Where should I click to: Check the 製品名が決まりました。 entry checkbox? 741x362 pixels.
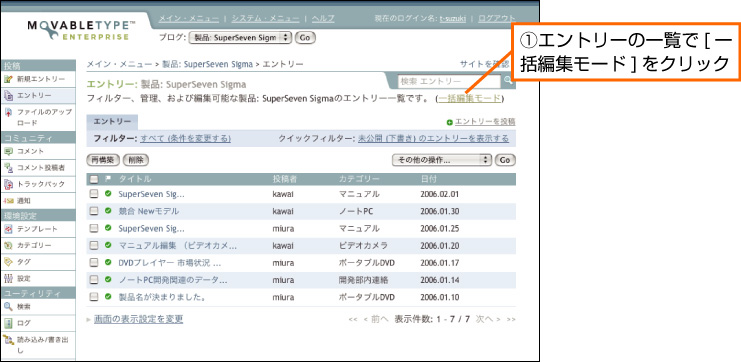tap(94, 297)
